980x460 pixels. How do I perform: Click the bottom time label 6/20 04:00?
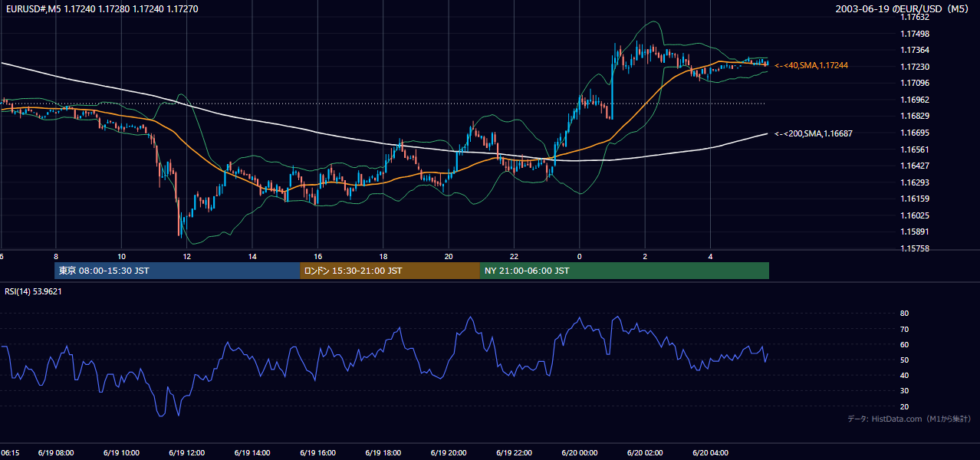coord(710,453)
